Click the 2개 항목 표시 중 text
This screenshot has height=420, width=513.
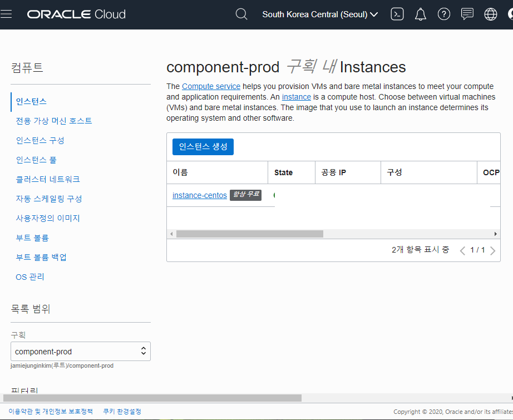coord(421,250)
